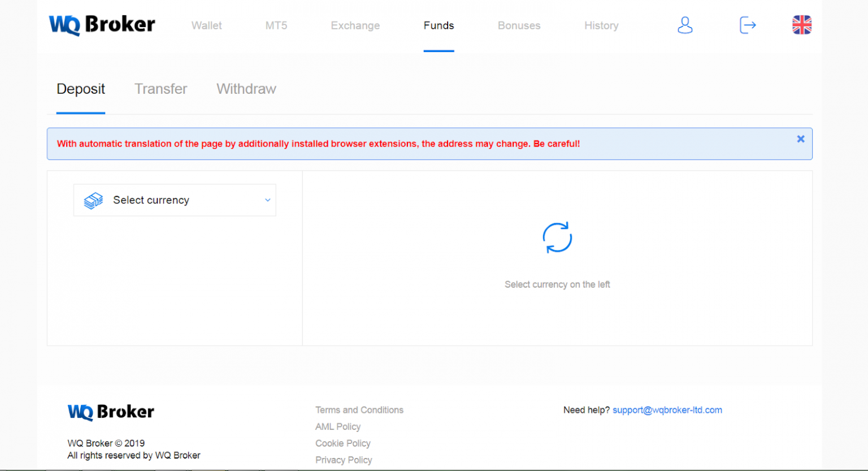Image resolution: width=868 pixels, height=471 pixels.
Task: Click the blue refresh arrows icon
Action: pyautogui.click(x=557, y=237)
